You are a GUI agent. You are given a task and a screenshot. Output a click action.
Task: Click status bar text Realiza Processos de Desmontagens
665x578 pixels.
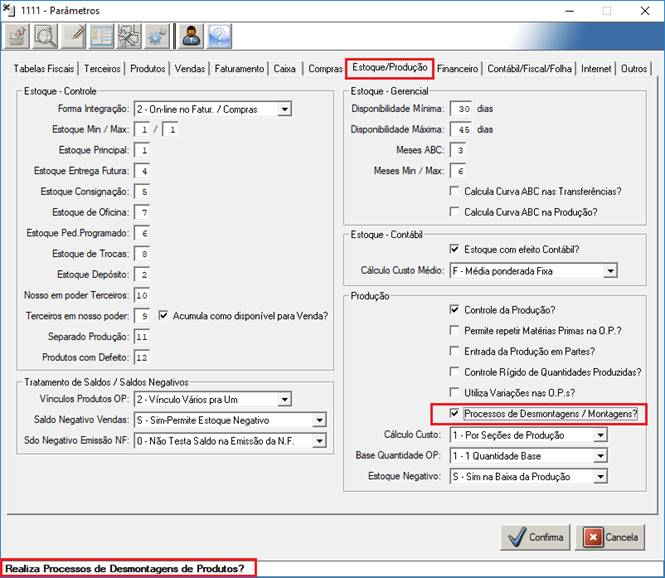[x=125, y=568]
